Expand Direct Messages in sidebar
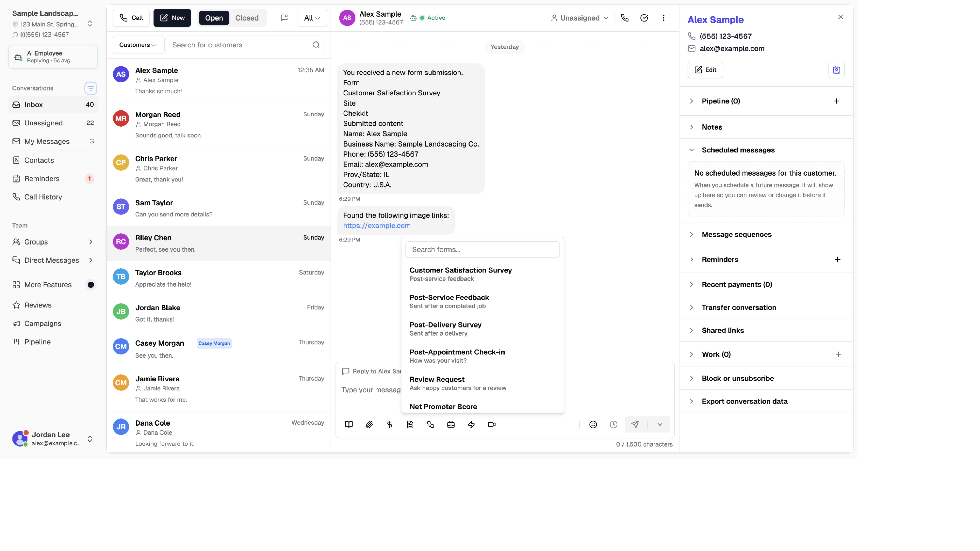 tap(53, 260)
